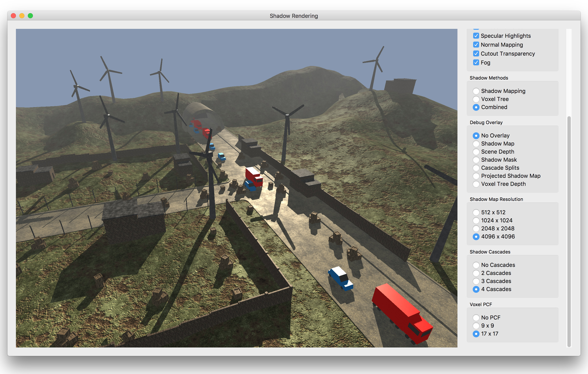588x374 pixels.
Task: Pick Projected Shadow Map overlay
Action: pos(476,176)
